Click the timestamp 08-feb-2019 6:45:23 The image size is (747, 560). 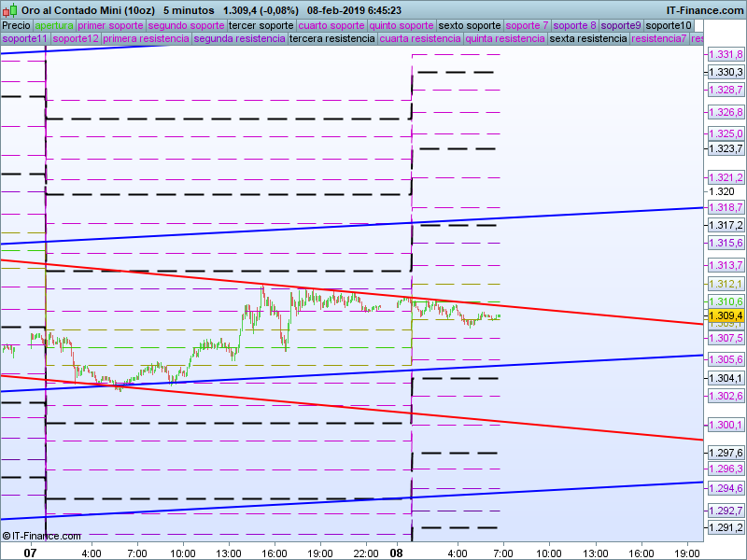354,10
